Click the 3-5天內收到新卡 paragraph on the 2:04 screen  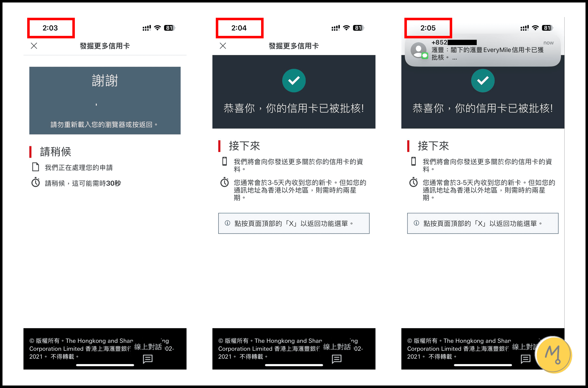coord(300,190)
